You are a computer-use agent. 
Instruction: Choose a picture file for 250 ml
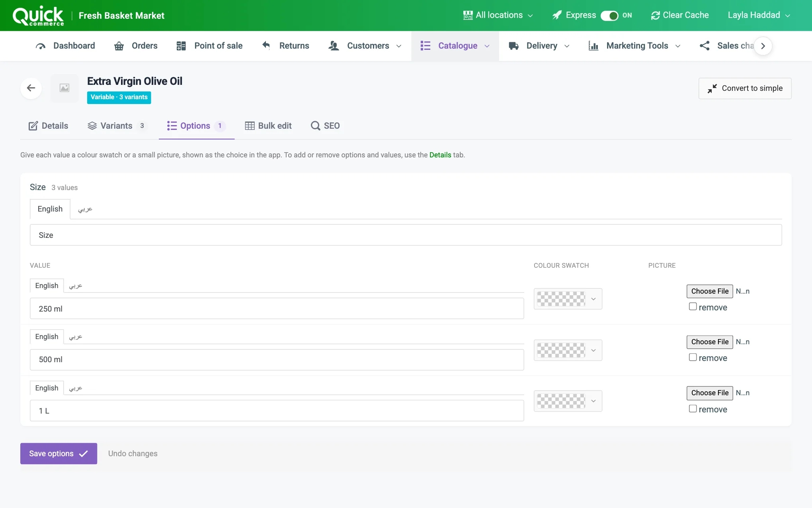(710, 291)
